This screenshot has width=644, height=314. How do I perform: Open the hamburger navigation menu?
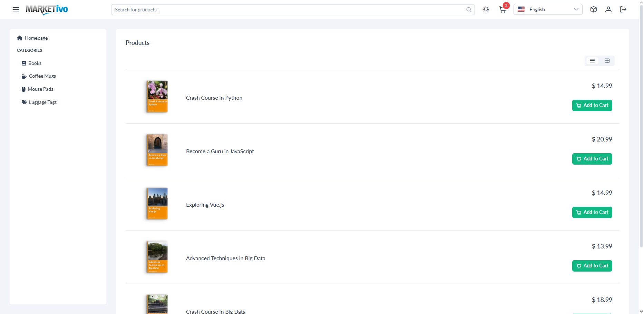point(16,9)
